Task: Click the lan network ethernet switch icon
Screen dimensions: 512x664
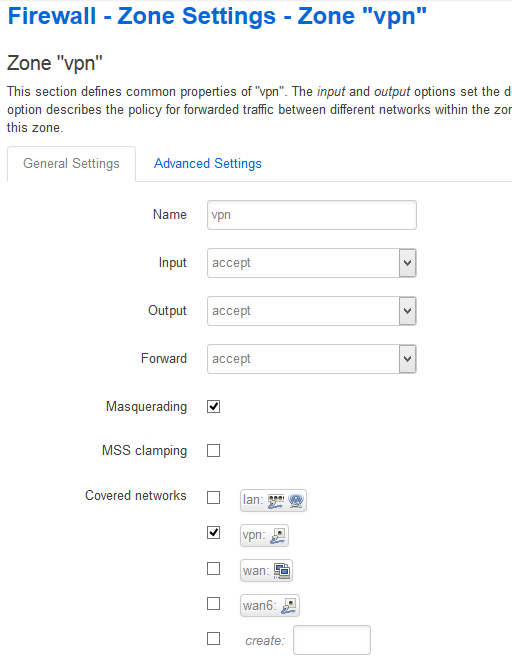Action: (276, 501)
